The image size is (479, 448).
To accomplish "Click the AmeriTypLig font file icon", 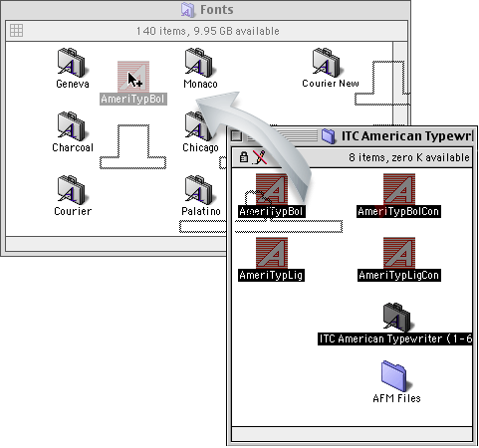I will tap(272, 253).
